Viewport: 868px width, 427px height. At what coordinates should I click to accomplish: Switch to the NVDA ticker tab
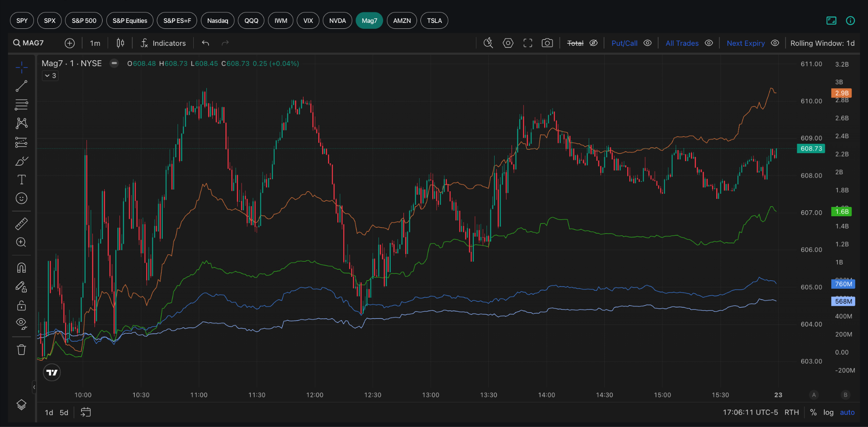(x=337, y=21)
